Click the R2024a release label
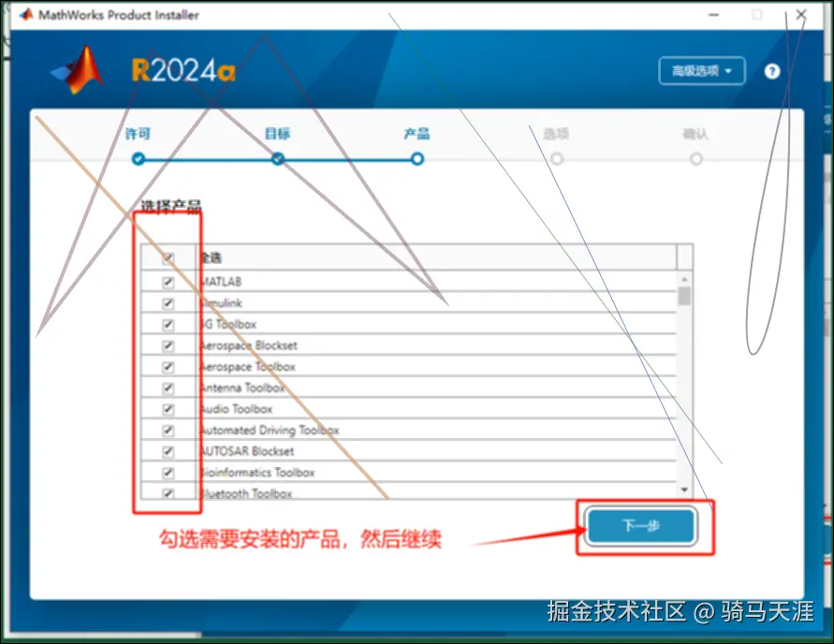The height and width of the screenshot is (644, 834). [x=183, y=70]
